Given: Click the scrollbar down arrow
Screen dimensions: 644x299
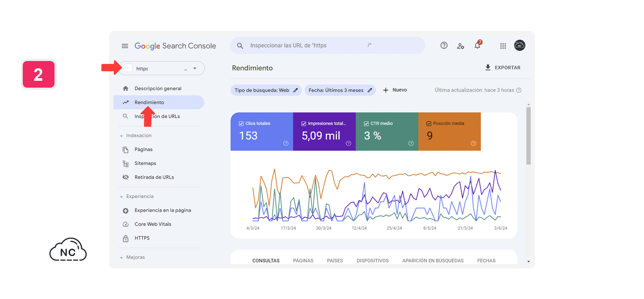Looking at the screenshot, I should tap(529, 261).
